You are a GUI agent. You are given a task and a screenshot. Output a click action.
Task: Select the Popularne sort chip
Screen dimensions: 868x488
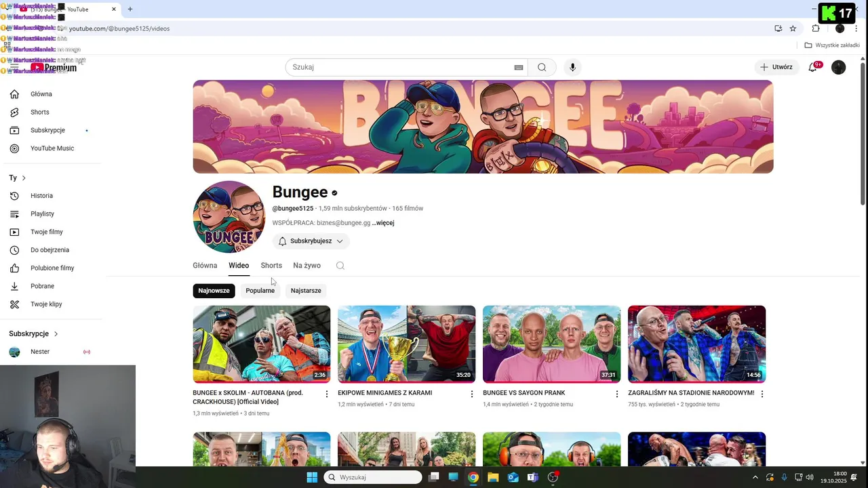(260, 291)
